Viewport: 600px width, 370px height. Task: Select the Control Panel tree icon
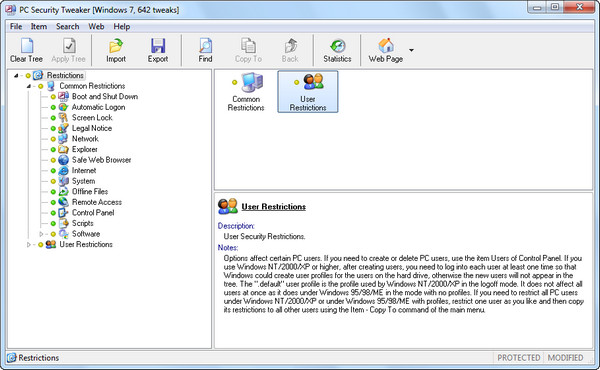(63, 213)
